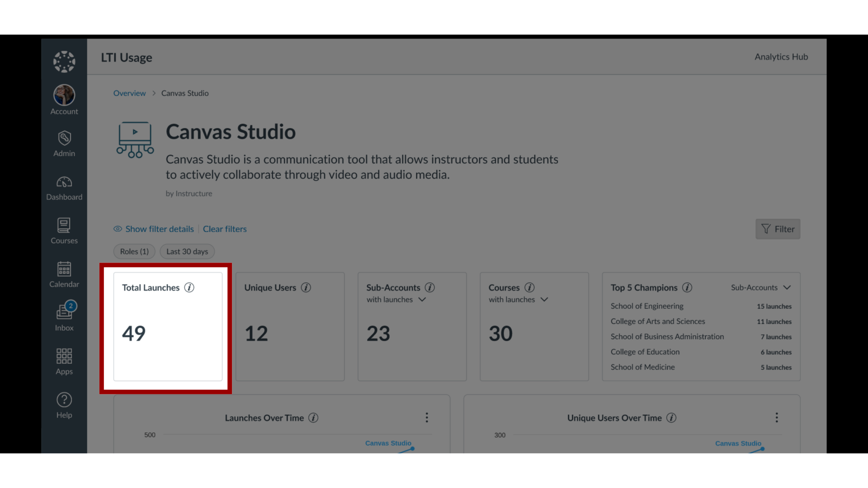868x488 pixels.
Task: Click Analytics Hub menu item
Action: 781,56
